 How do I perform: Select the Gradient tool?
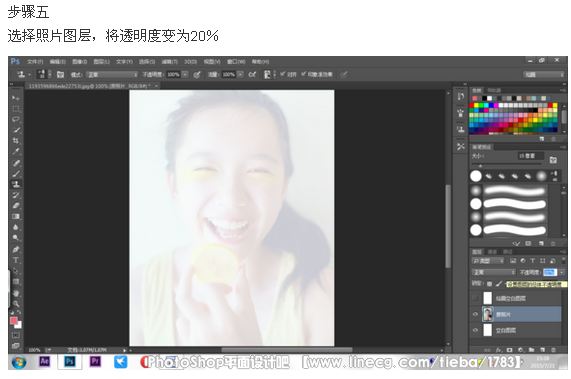16,216
